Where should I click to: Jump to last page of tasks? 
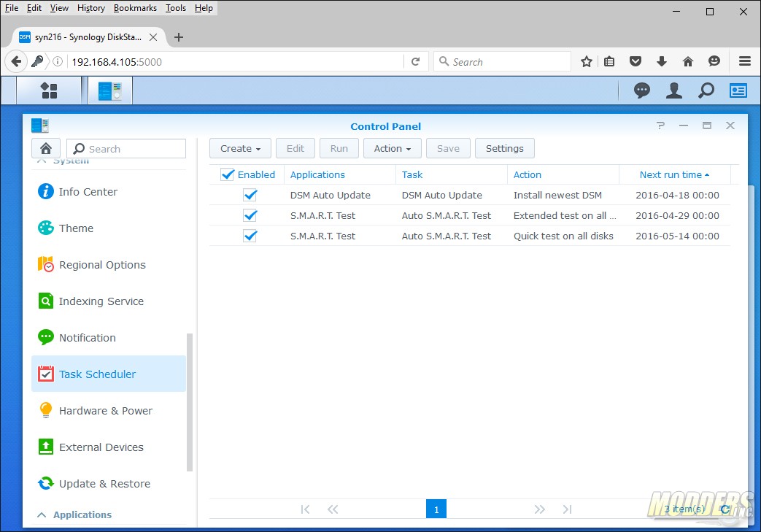pos(567,509)
